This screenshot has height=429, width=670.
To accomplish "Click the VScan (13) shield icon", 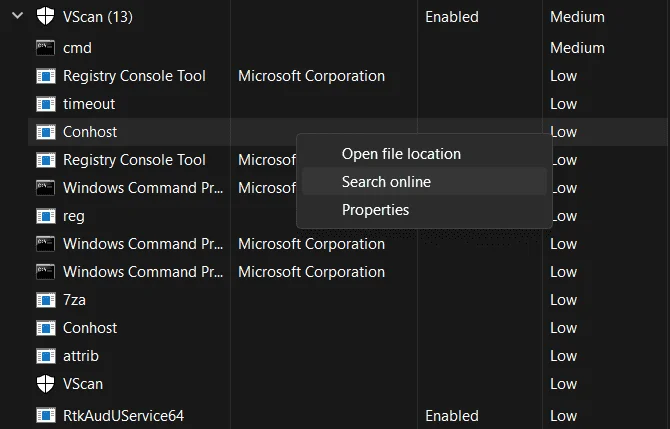I will [x=45, y=17].
